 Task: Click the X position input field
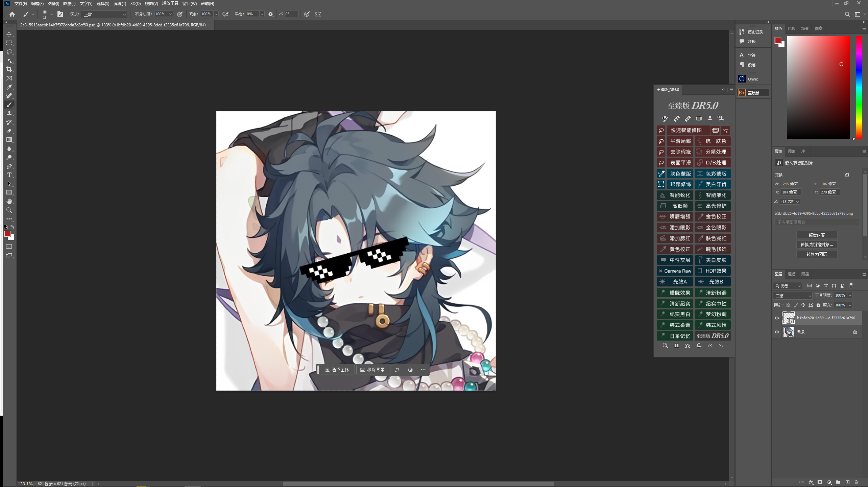[x=791, y=192]
